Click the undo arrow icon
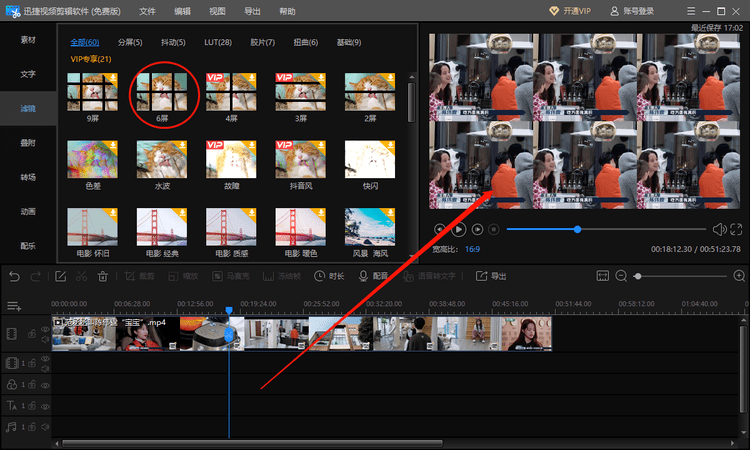Screen dimensions: 750x450 [14, 276]
